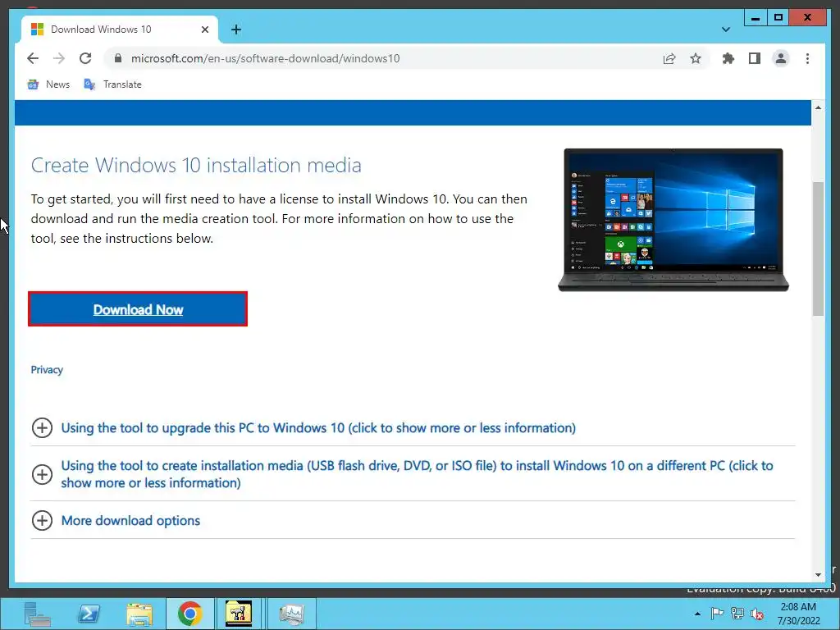The height and width of the screenshot is (630, 840).
Task: Launch PowerShell from the taskbar
Action: pyautogui.click(x=89, y=614)
